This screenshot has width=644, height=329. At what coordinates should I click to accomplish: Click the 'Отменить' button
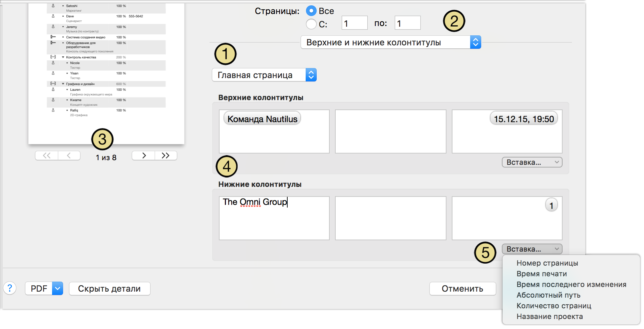462,289
